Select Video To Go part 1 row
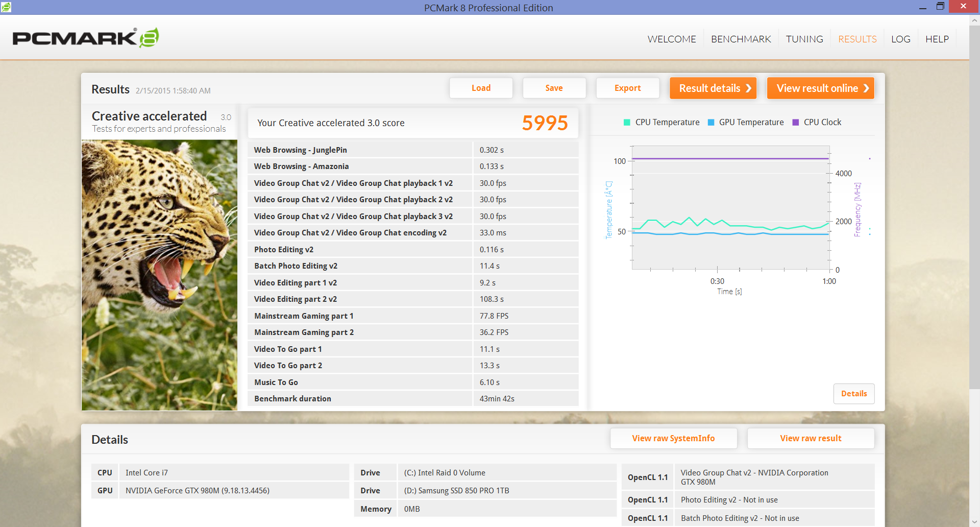The height and width of the screenshot is (527, 980). pos(413,349)
